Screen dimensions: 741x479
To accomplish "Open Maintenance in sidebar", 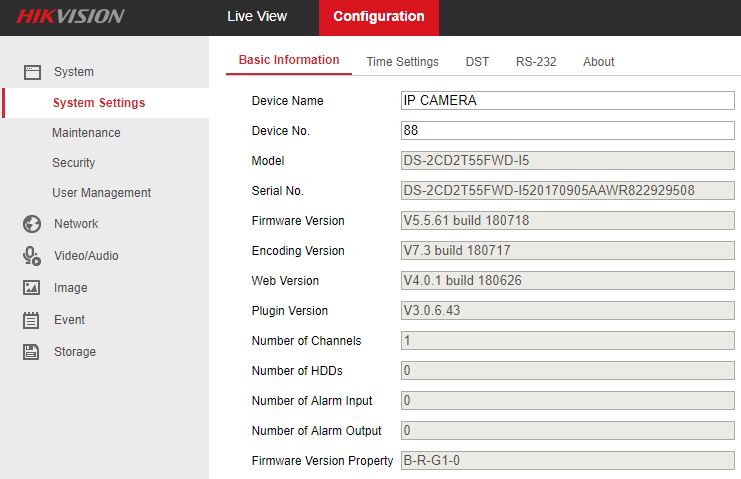I will tap(86, 133).
